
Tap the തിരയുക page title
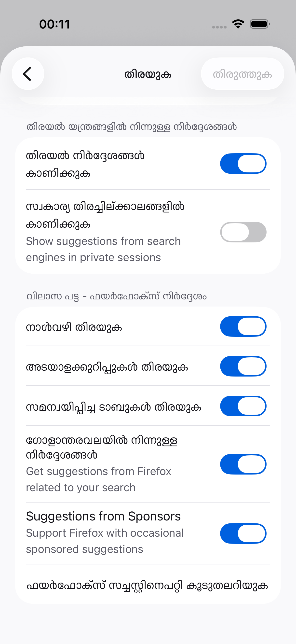pos(148,74)
